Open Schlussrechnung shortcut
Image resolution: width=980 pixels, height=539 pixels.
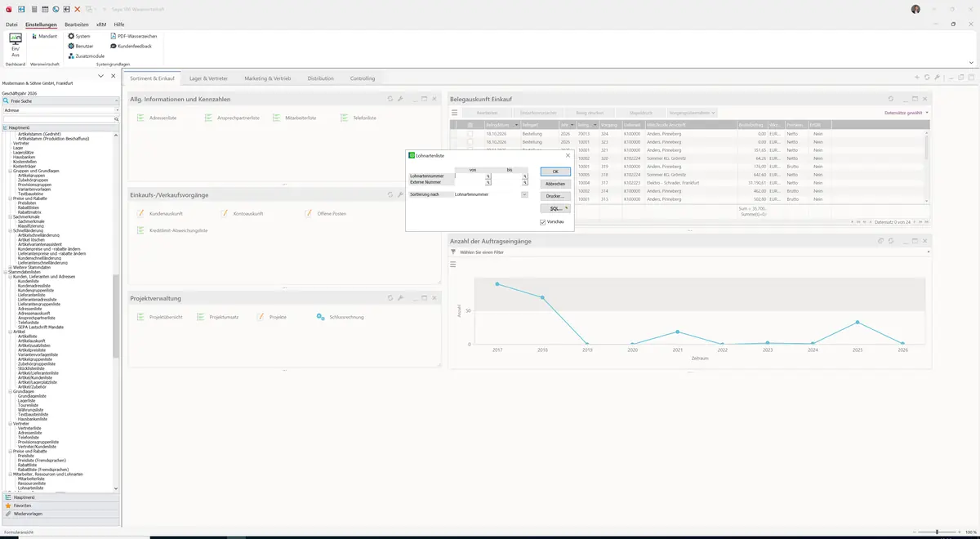click(340, 317)
